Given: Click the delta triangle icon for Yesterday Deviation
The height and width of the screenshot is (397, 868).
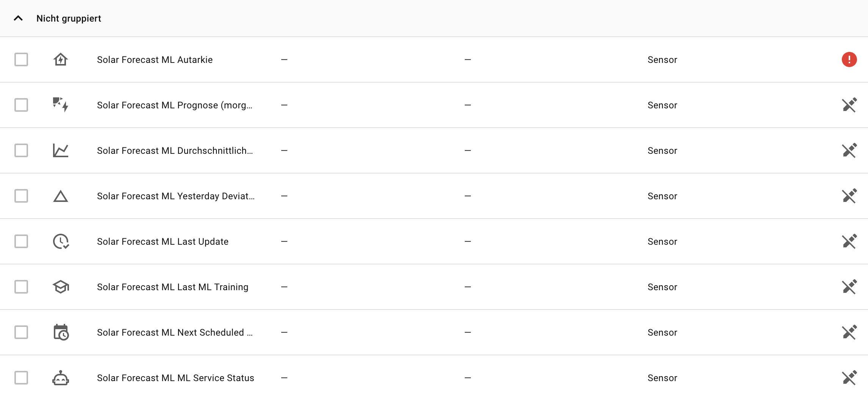Looking at the screenshot, I should [61, 196].
